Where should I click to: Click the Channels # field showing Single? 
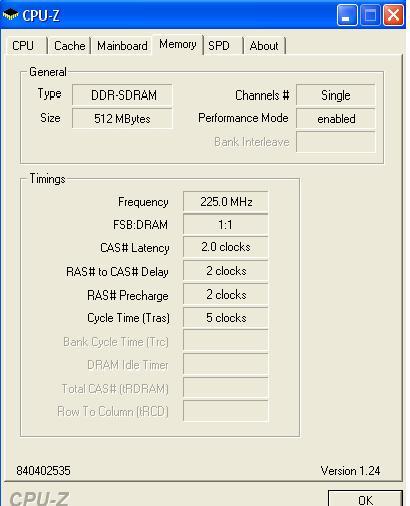point(336,95)
